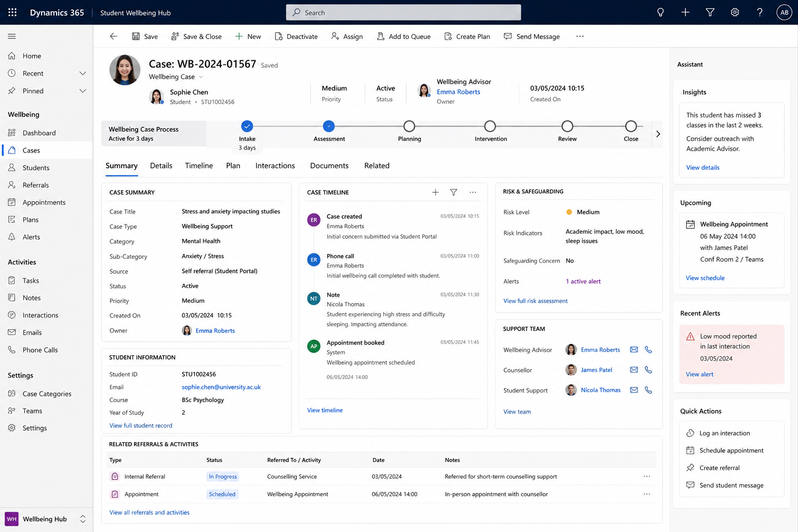This screenshot has width=798, height=532.
Task: Email Emma Roberts via envelope icon
Action: click(634, 350)
